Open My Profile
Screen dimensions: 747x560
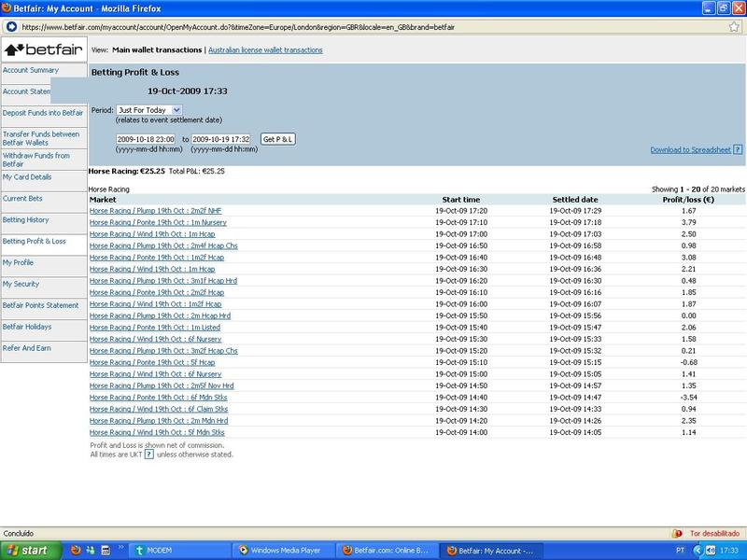18,262
